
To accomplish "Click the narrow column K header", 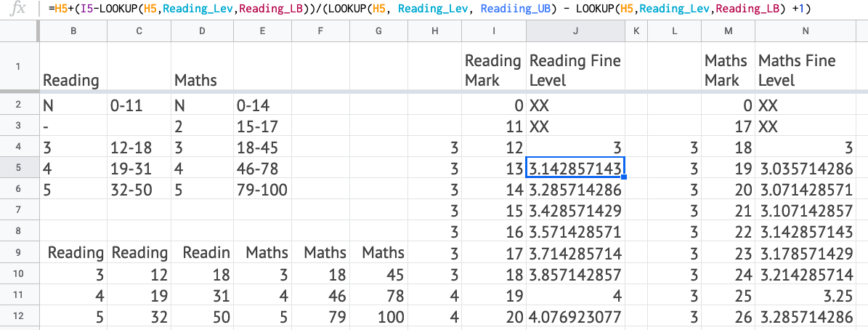I will point(636,31).
